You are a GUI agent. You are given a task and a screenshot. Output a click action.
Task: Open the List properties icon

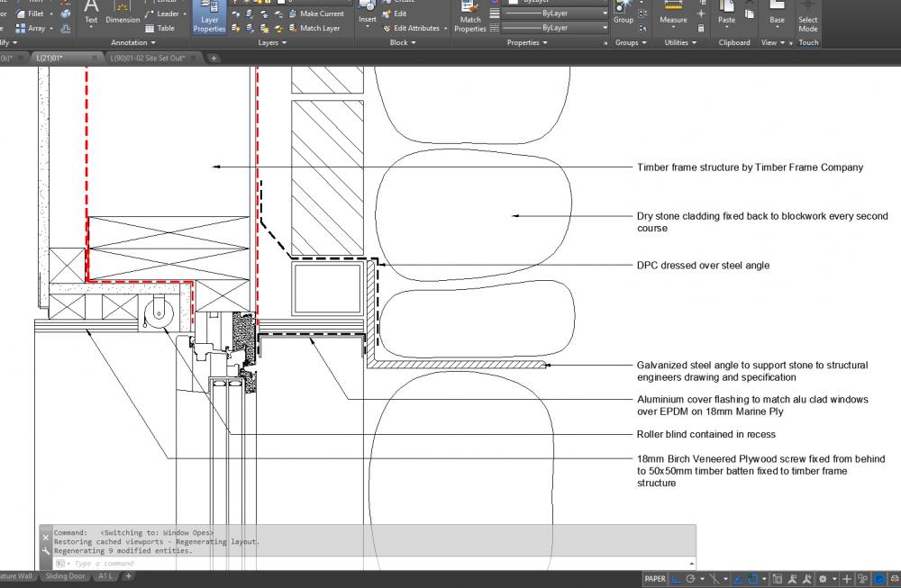point(494,28)
